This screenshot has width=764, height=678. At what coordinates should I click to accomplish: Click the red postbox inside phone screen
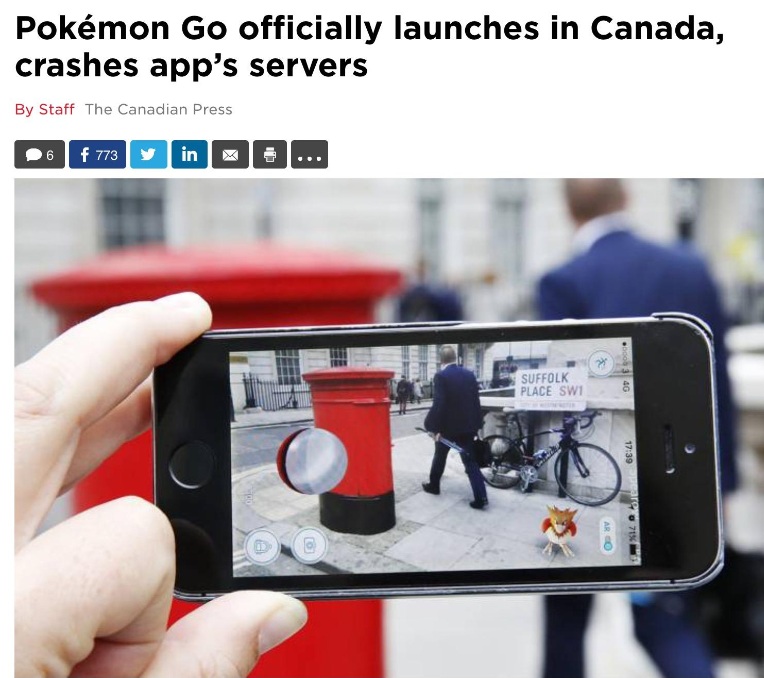pyautogui.click(x=353, y=448)
